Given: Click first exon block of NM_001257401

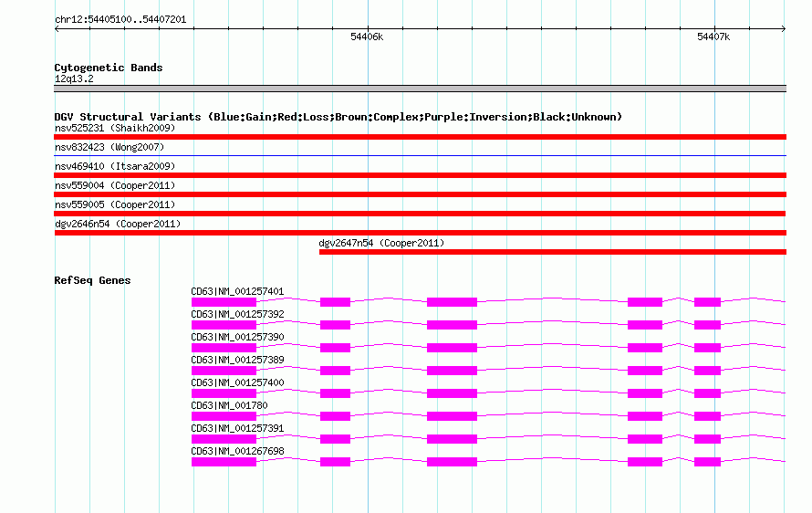Looking at the screenshot, I should 224,302.
